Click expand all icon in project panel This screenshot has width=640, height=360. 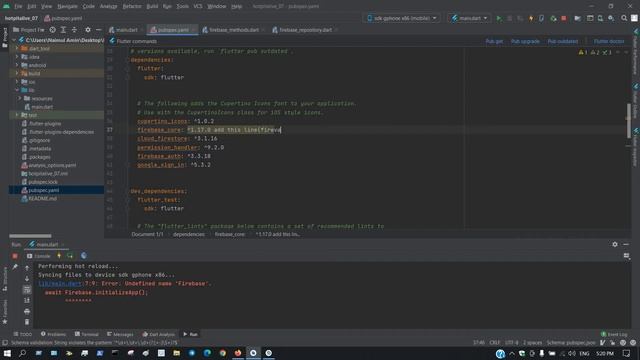point(63,30)
